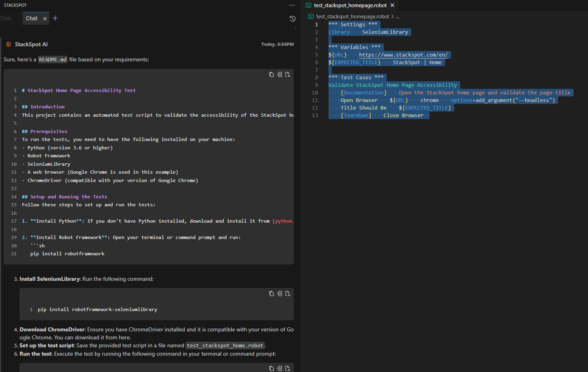Click 'SeleniumLibrary' on editor line 2
The image size is (588, 372).
385,32
